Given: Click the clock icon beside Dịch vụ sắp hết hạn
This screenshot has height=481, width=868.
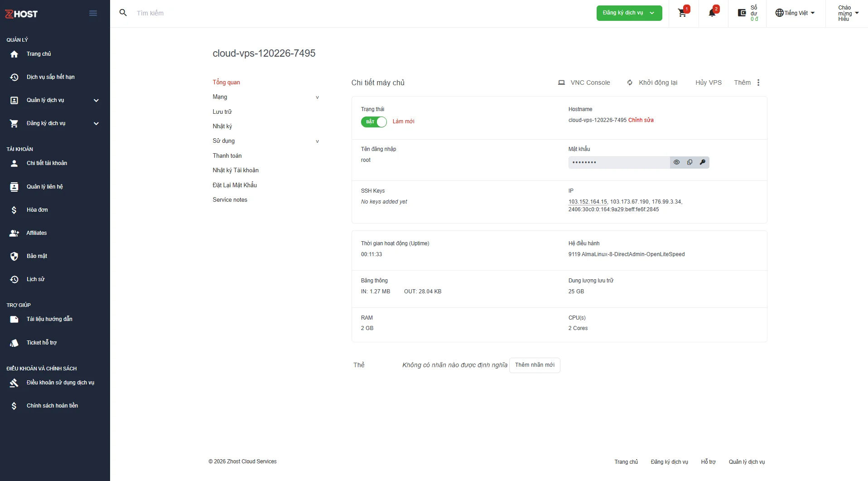Looking at the screenshot, I should 14,77.
